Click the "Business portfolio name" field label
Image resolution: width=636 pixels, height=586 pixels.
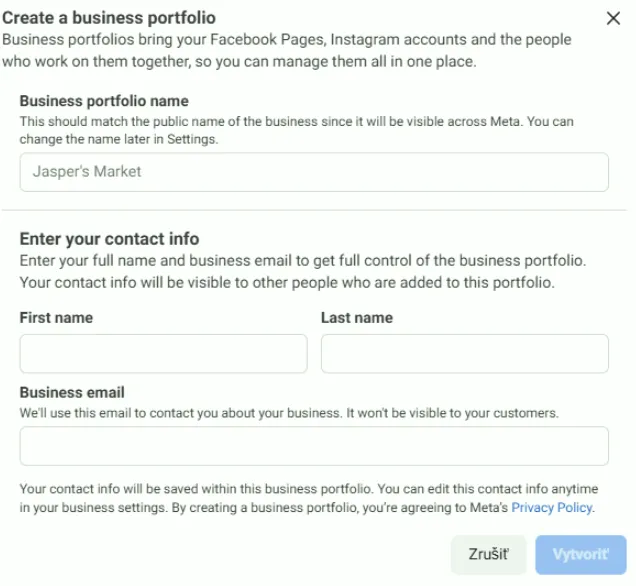click(x=104, y=101)
